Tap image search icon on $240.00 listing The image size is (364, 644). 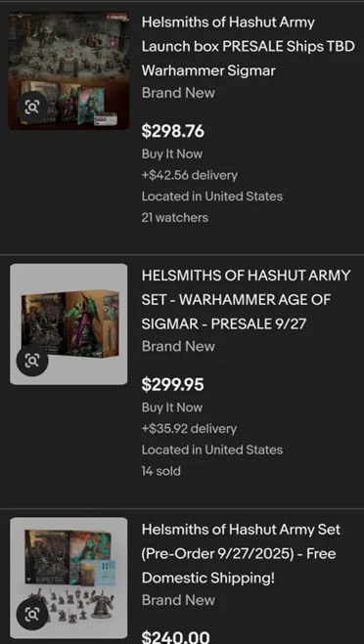(x=32, y=615)
